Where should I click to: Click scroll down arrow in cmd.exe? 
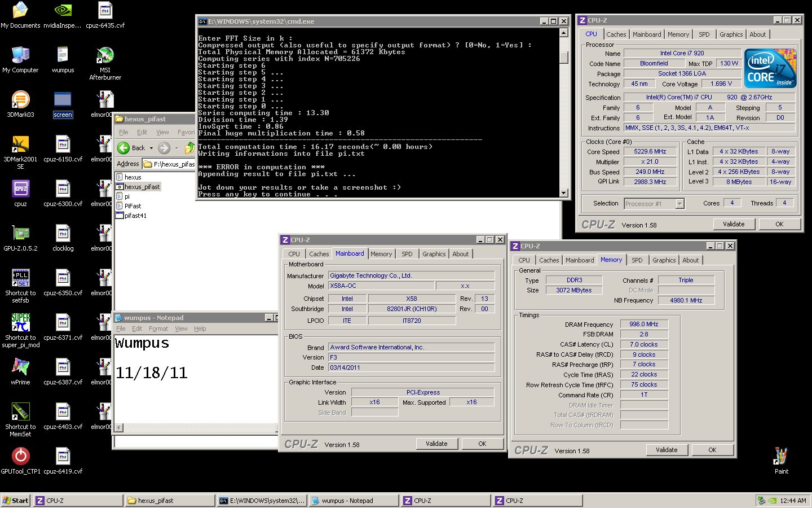click(563, 192)
